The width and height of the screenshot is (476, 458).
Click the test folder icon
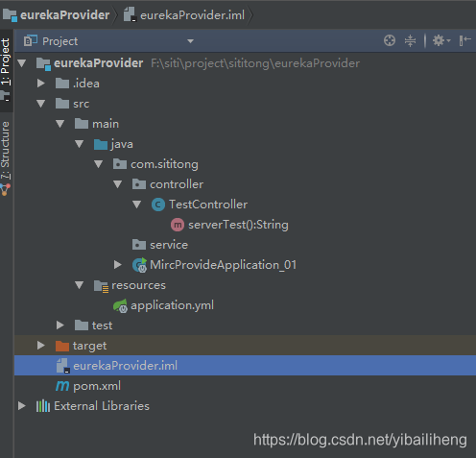tap(82, 325)
